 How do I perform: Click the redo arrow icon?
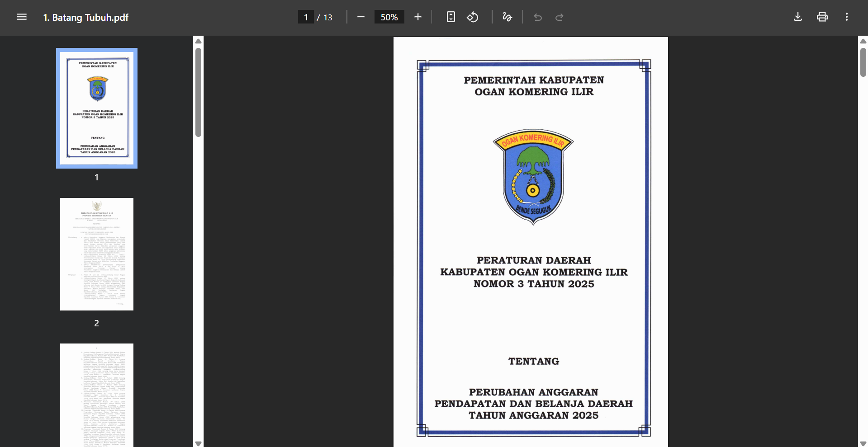pyautogui.click(x=560, y=17)
